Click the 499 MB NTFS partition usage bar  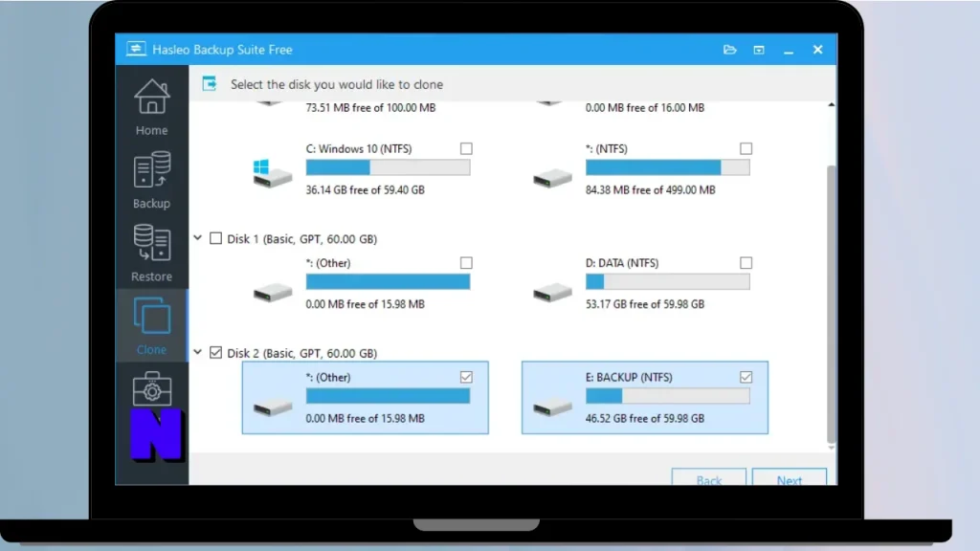click(x=667, y=167)
